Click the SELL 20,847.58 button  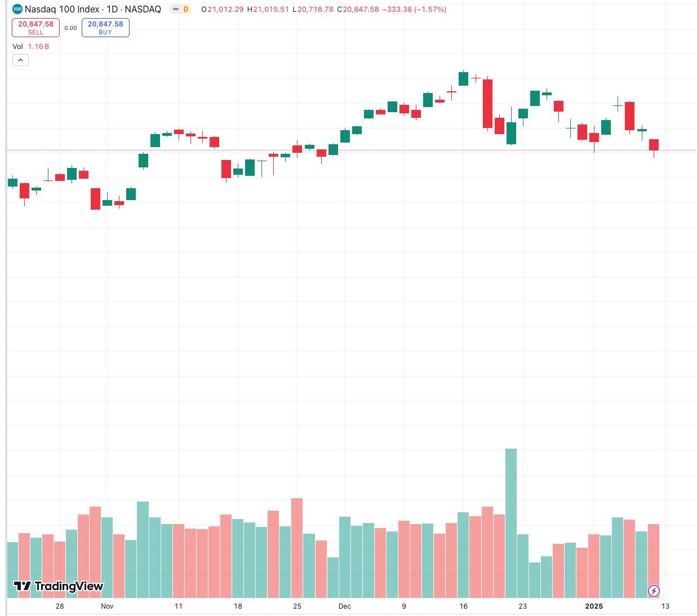[x=35, y=28]
